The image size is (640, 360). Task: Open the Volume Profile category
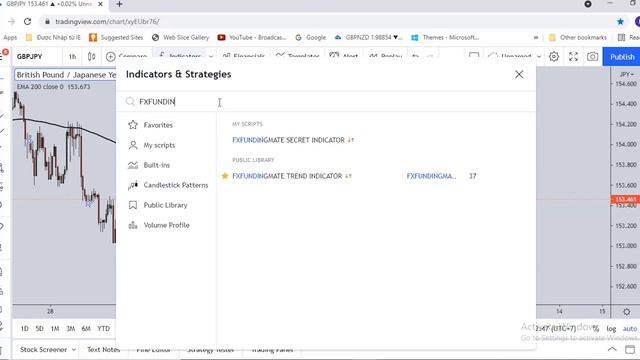tap(166, 225)
